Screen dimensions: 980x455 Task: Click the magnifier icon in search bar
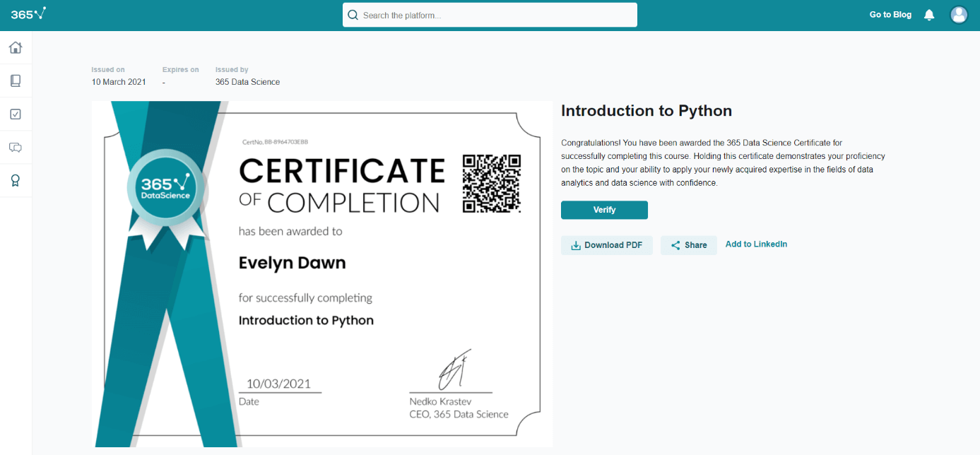point(353,15)
